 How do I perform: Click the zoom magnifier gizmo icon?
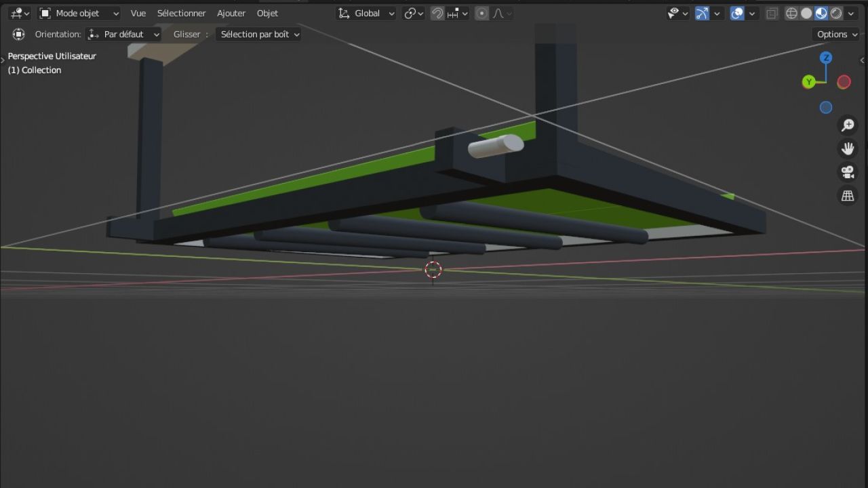coord(848,125)
